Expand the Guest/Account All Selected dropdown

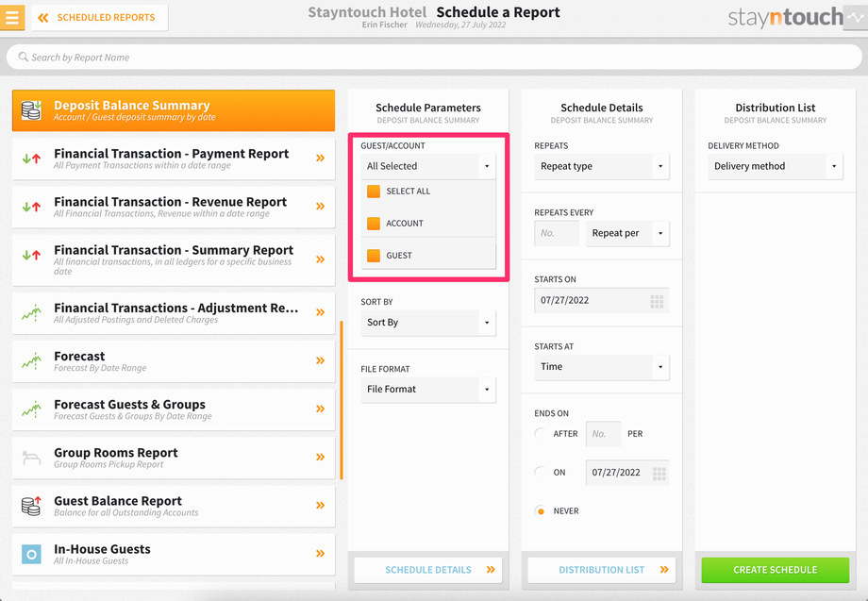point(428,166)
